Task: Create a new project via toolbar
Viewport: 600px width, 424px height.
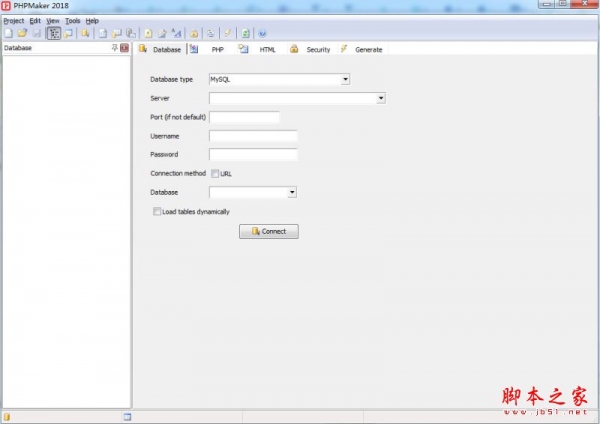Action: point(8,33)
